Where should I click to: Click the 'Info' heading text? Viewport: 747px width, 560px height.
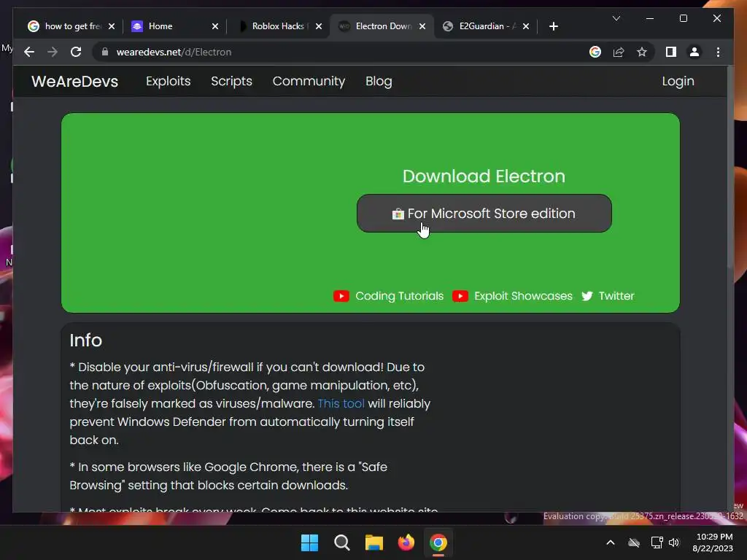click(x=86, y=341)
